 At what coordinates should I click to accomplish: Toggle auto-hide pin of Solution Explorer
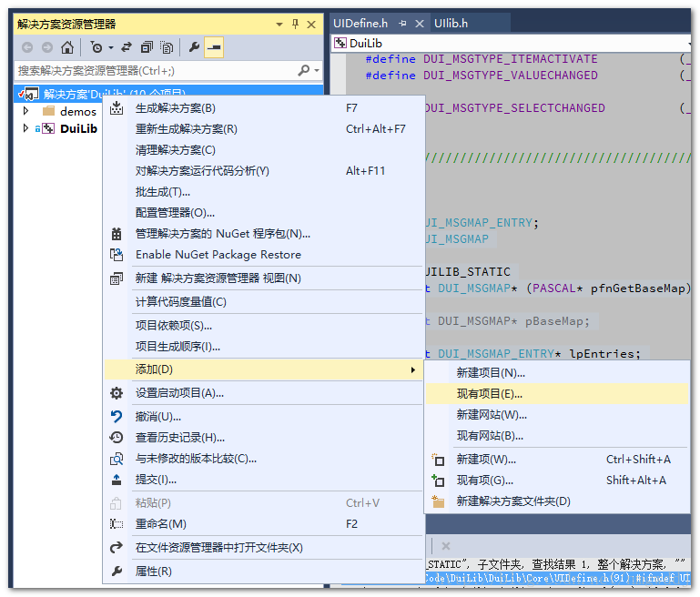click(295, 24)
